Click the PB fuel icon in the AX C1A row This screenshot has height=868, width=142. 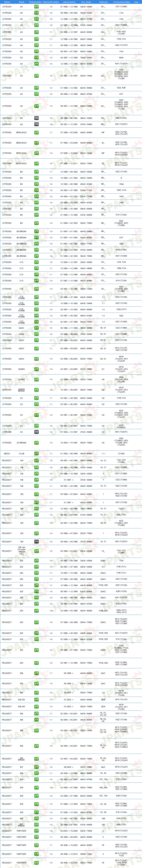36,13
